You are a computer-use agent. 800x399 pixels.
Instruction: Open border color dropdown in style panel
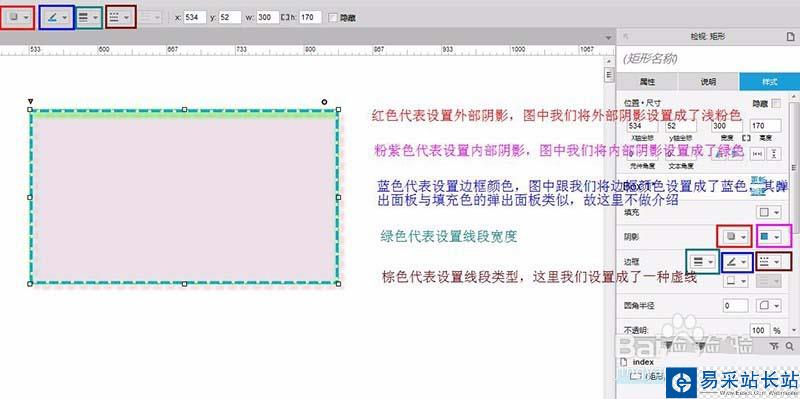tap(737, 262)
